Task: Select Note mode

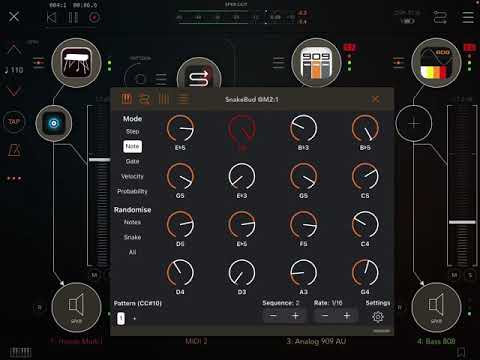Action: 132,146
